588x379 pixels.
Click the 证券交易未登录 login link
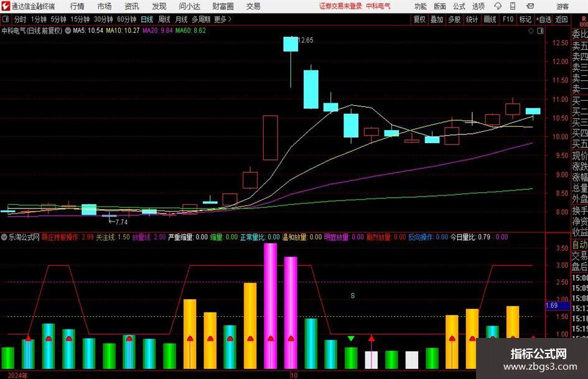(340, 6)
